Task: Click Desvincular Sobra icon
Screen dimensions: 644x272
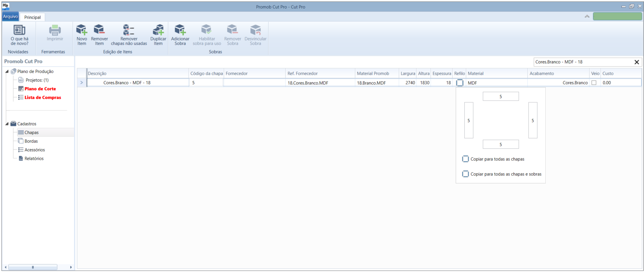Action: (256, 30)
